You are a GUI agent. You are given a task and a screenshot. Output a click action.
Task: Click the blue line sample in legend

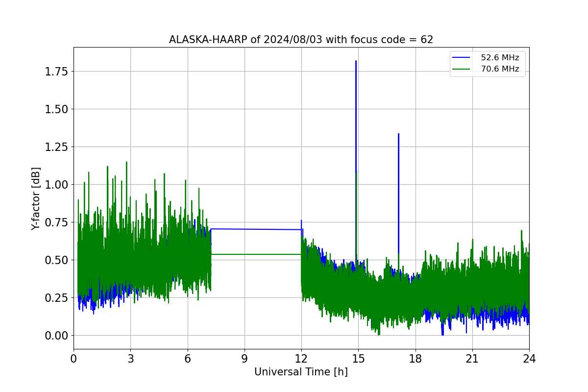[x=462, y=58]
